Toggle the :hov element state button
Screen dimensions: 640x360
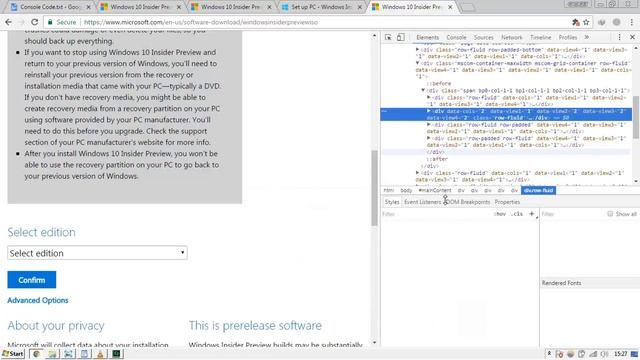500,214
